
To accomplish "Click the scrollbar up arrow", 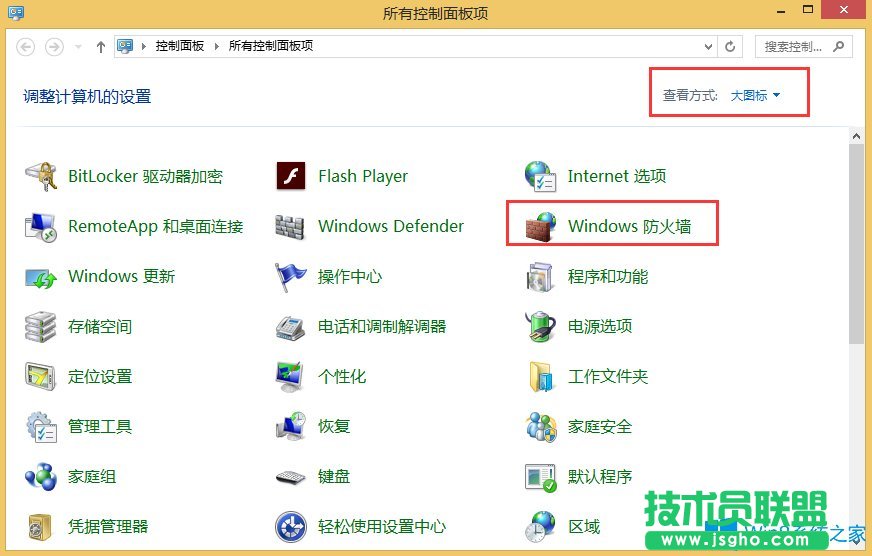I will pyautogui.click(x=856, y=136).
